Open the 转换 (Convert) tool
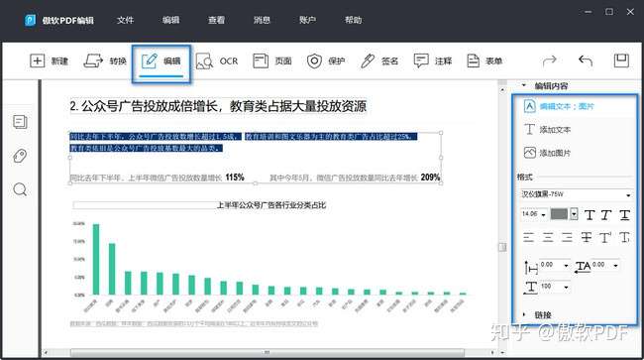Image resolution: width=644 pixels, height=360 pixels. [x=105, y=60]
